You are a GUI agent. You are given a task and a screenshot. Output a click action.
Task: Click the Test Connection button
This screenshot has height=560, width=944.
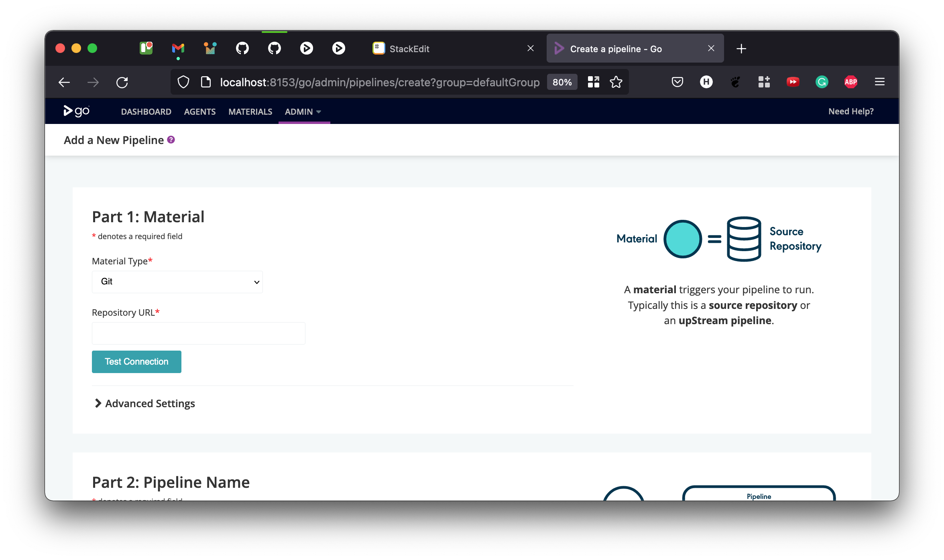point(137,361)
